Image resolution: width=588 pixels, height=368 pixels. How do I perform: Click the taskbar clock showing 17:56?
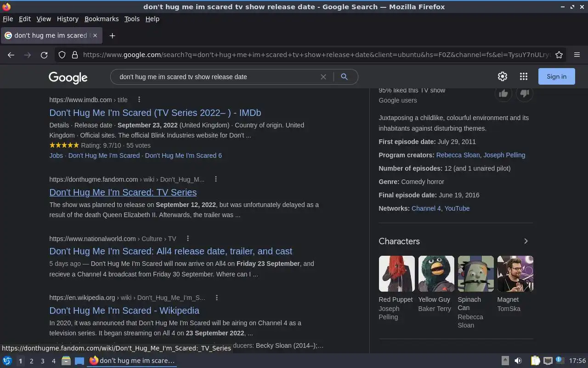[577, 361]
